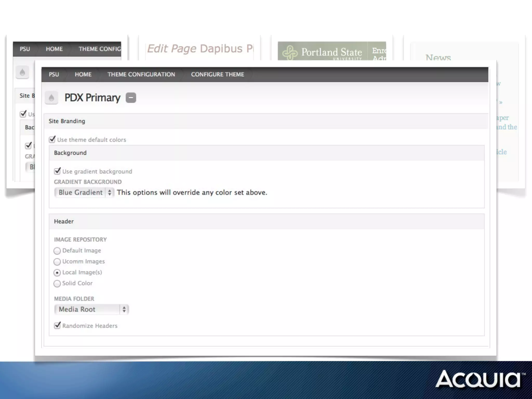532x399 pixels.
Task: Click the Home breadcrumb item
Action: (83, 75)
